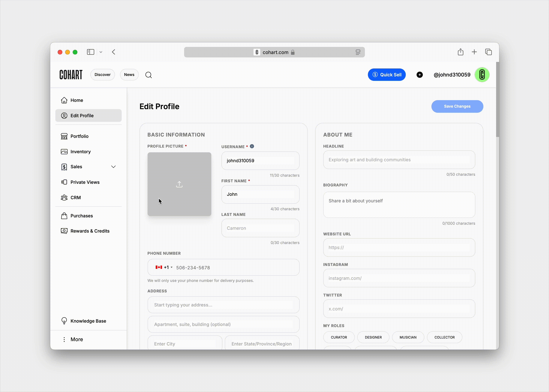Click the News button

(129, 75)
